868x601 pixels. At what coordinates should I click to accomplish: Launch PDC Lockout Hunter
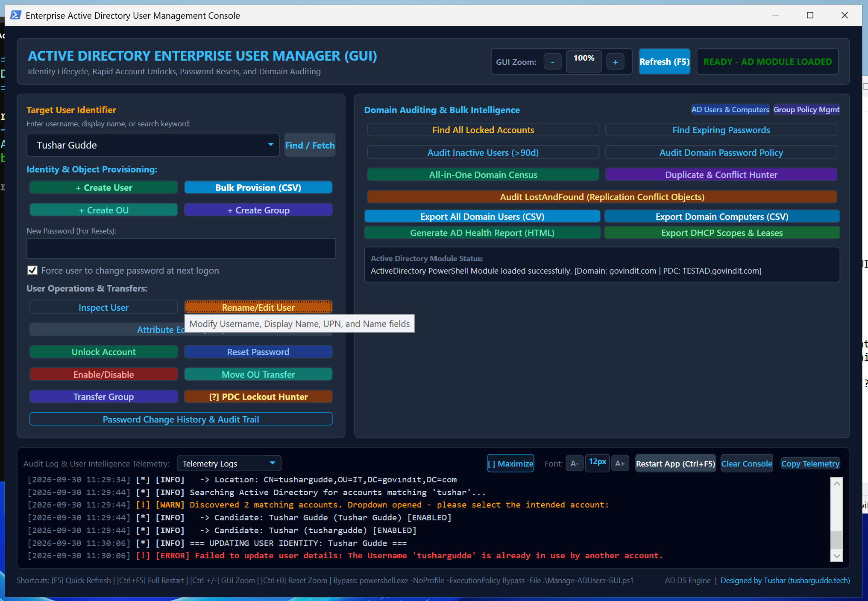tap(258, 397)
